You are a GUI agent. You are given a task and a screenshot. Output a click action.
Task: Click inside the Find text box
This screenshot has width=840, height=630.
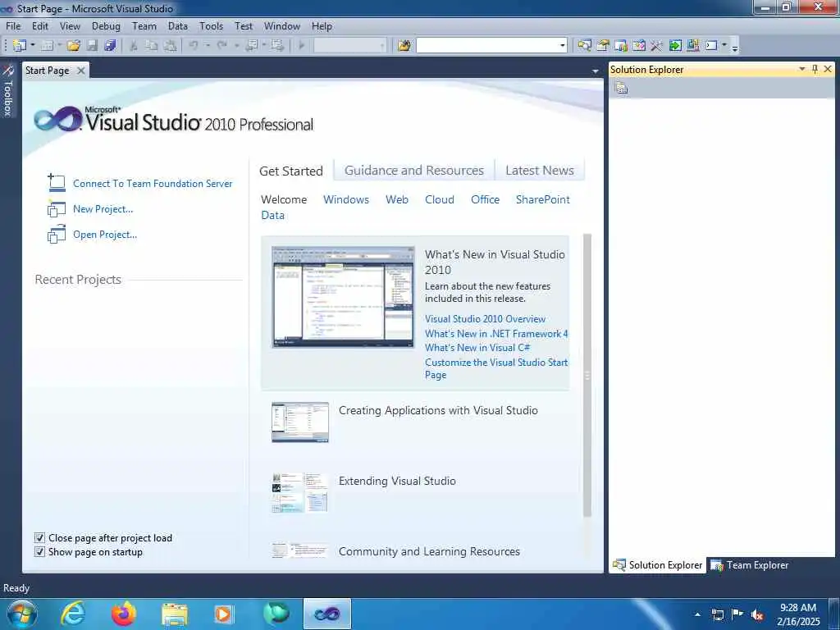[487, 46]
